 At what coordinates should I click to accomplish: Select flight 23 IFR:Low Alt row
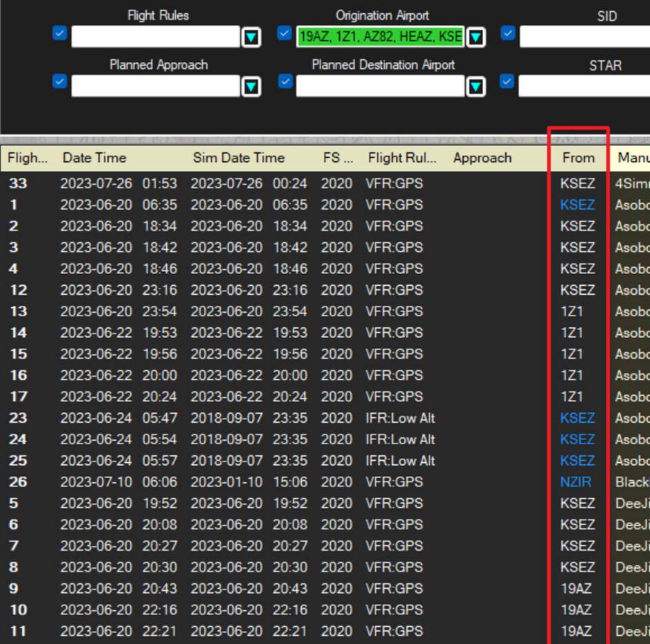(325, 418)
